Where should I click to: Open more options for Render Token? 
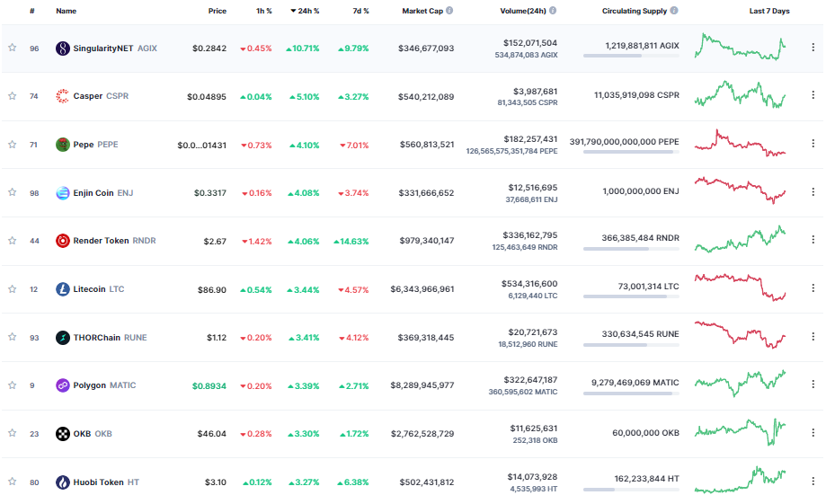(x=813, y=240)
